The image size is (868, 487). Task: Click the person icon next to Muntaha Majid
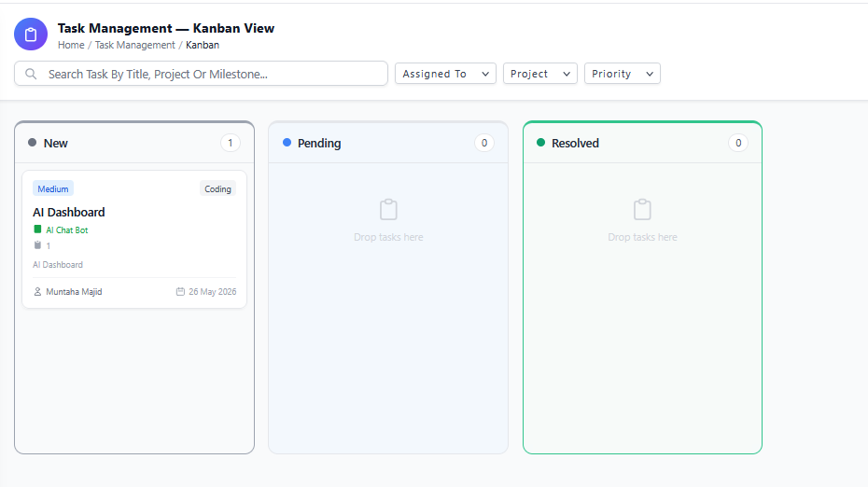[x=37, y=292]
